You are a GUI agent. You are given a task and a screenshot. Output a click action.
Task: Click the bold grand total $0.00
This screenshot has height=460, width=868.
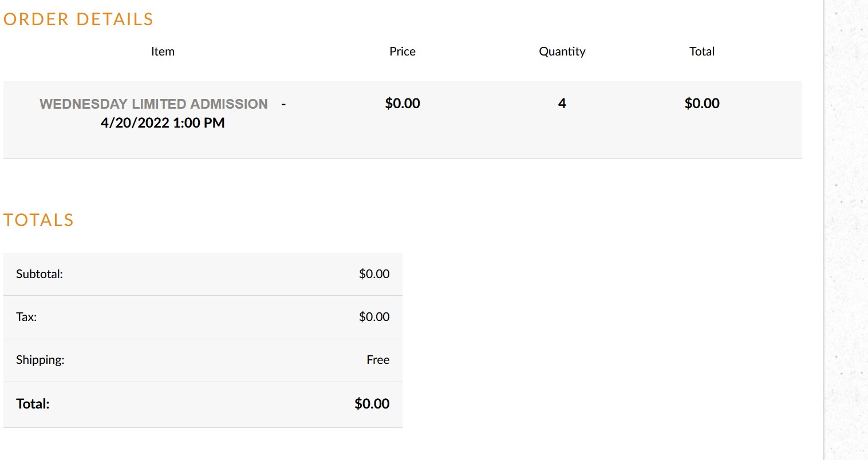(x=372, y=404)
